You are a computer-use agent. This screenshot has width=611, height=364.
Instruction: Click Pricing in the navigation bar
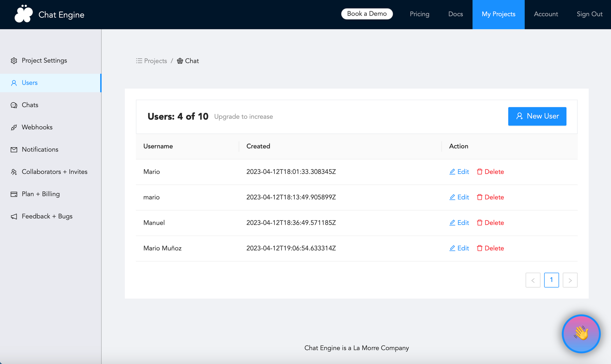[x=419, y=14]
